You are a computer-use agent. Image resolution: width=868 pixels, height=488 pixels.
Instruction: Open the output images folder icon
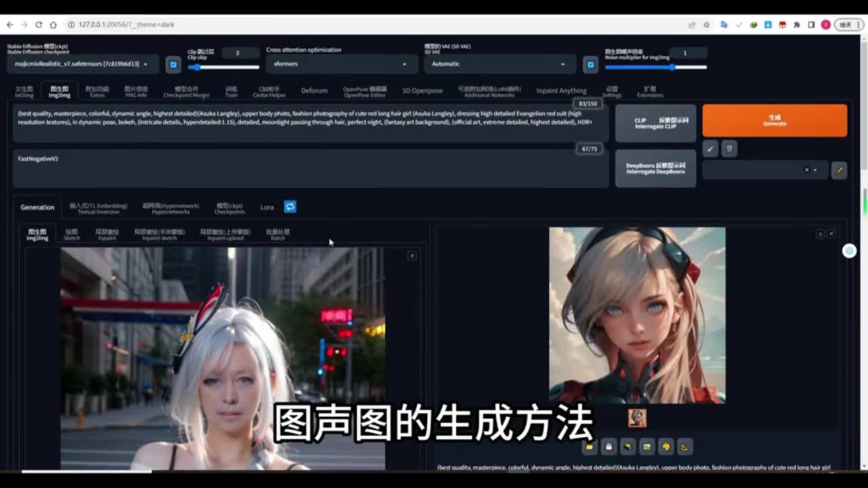coord(589,447)
